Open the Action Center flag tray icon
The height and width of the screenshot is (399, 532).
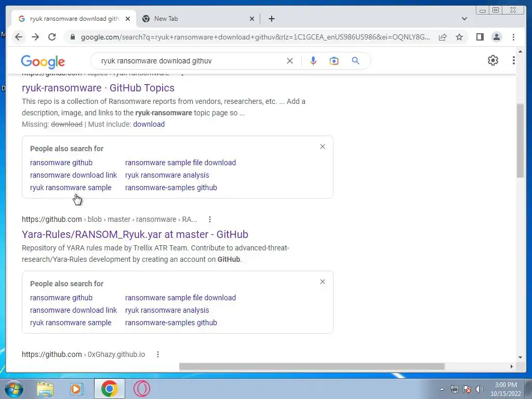(x=467, y=389)
